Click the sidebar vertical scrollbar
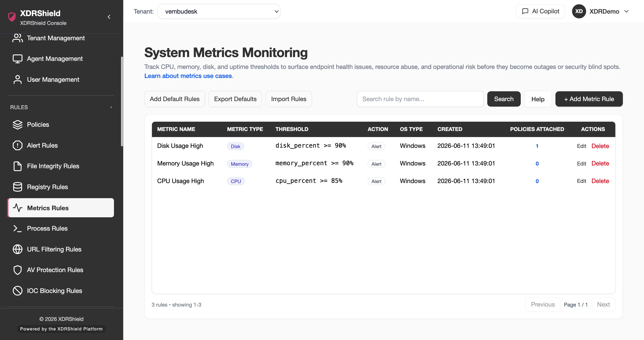 click(x=122, y=101)
